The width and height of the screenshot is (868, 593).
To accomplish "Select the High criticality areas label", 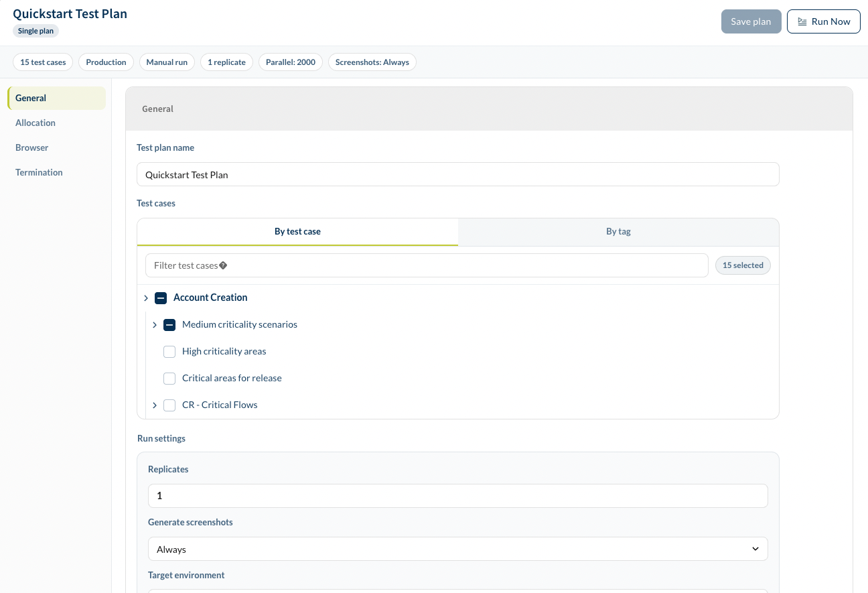I will (224, 351).
